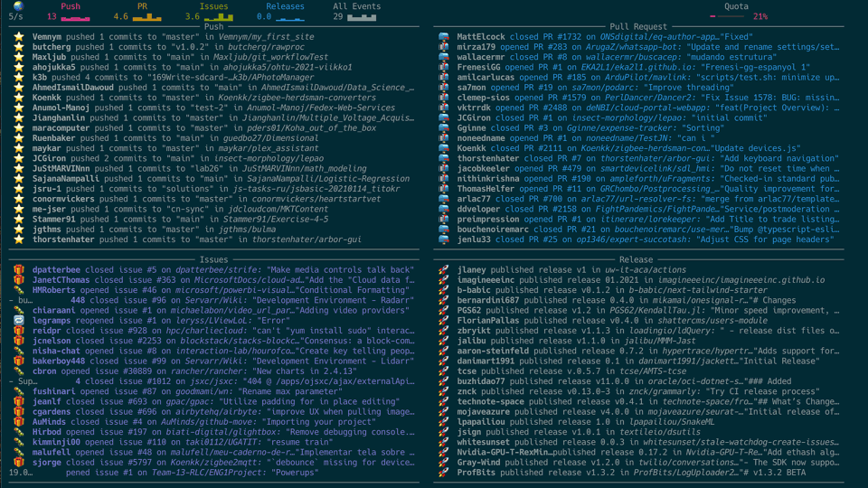Click the Quota progress bar showing 21%
Screen dimensions: 868x488
tap(727, 16)
